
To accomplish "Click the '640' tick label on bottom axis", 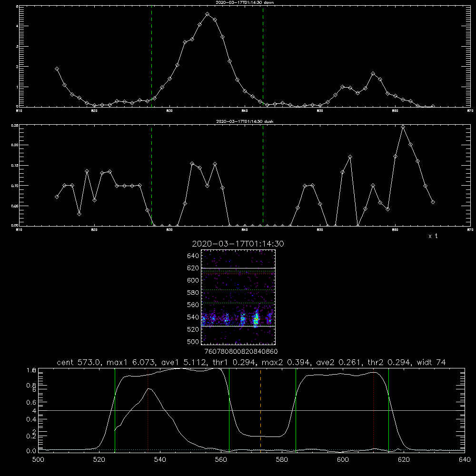I will click(465, 460).
